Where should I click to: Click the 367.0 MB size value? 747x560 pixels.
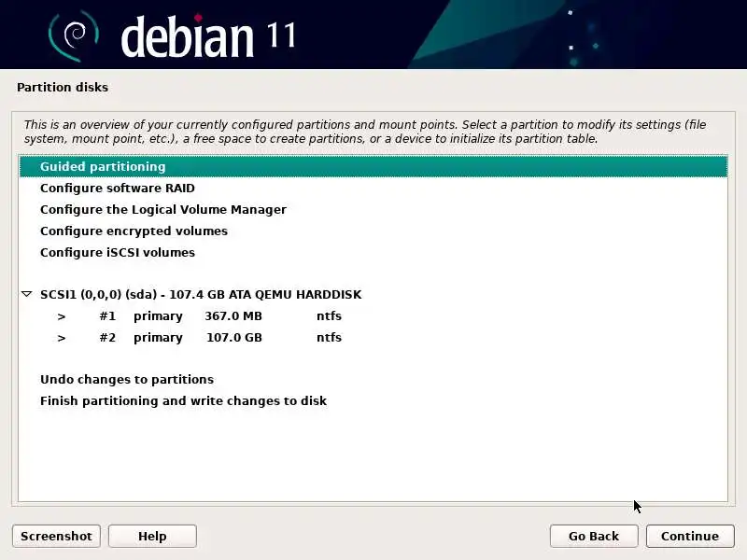pyautogui.click(x=233, y=316)
